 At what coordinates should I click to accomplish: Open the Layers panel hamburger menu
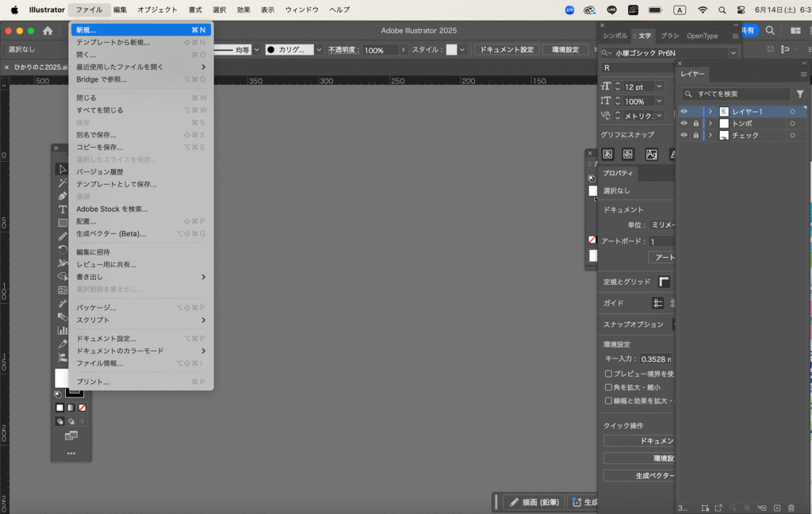[x=803, y=74]
